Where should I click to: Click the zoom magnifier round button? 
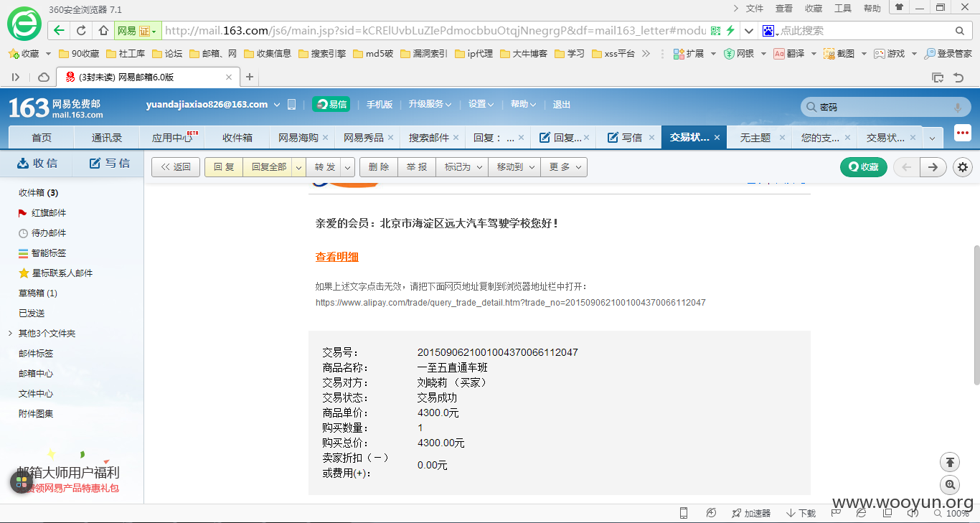point(950,485)
